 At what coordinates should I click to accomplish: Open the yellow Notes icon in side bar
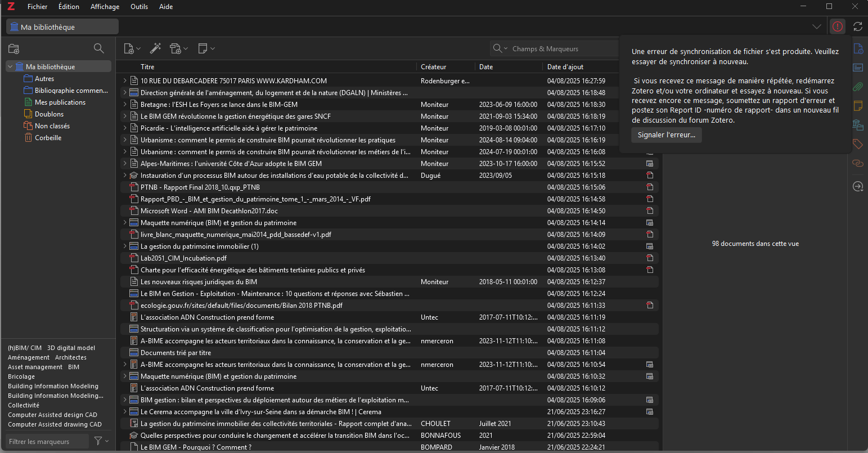click(858, 106)
